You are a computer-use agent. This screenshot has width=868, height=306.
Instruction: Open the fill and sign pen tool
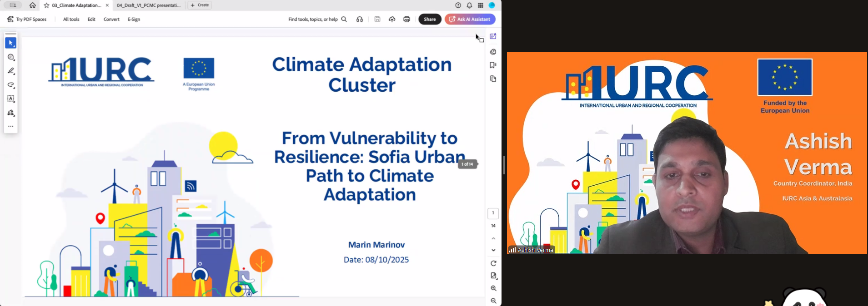click(11, 113)
